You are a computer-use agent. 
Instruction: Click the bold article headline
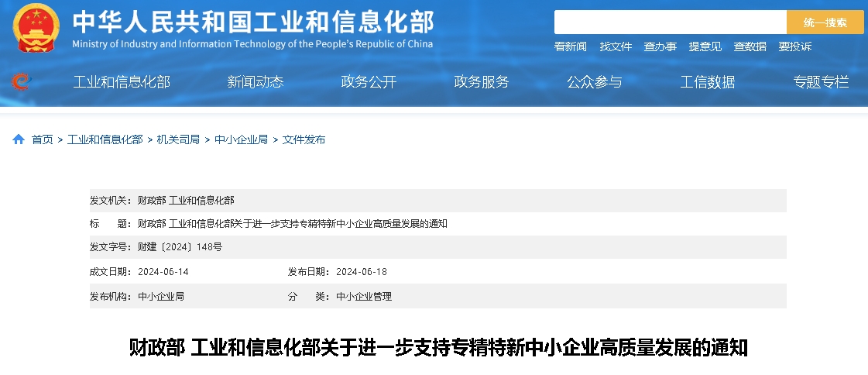438,348
